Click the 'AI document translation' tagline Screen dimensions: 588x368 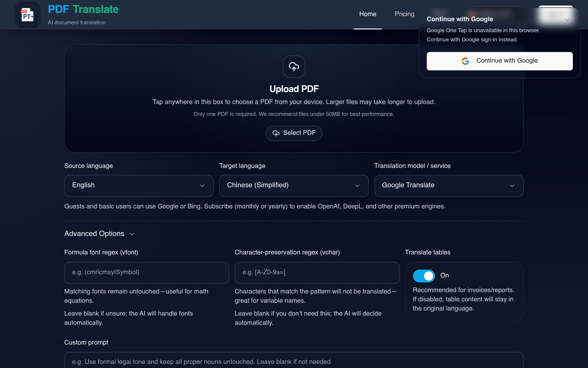[77, 23]
